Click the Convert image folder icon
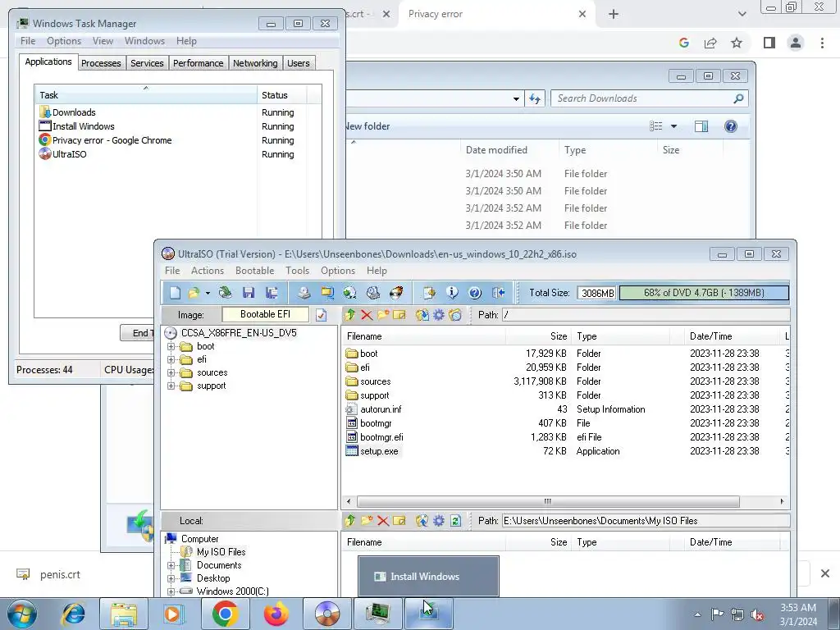 [327, 293]
